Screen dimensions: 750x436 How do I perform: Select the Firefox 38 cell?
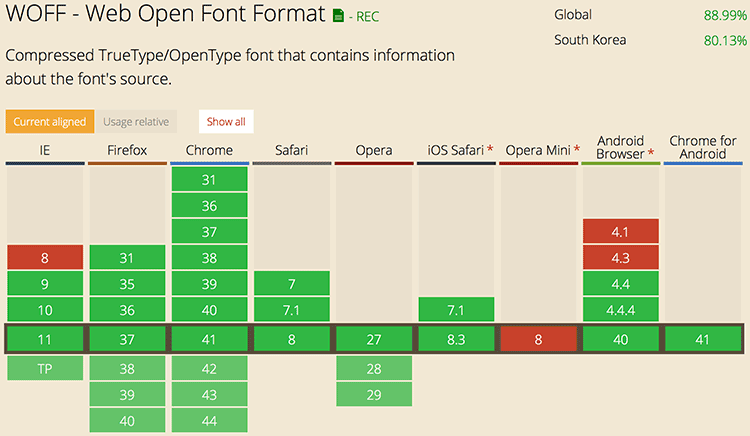pos(127,368)
